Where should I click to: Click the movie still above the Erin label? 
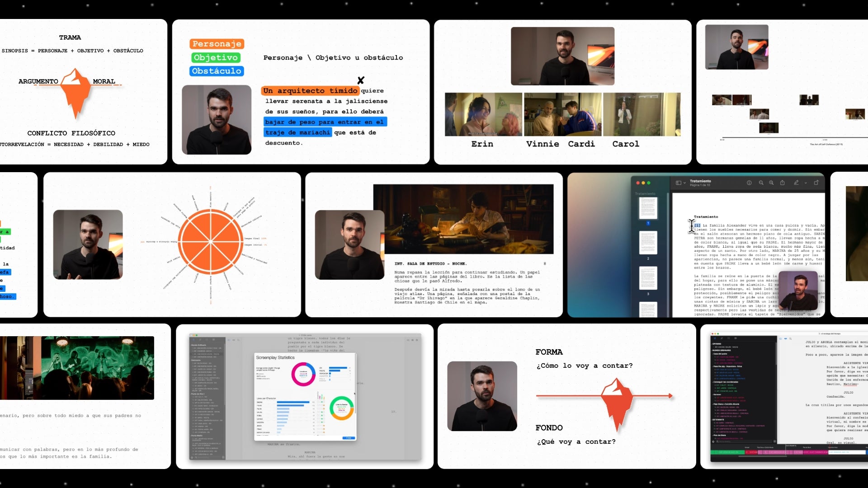[483, 114]
